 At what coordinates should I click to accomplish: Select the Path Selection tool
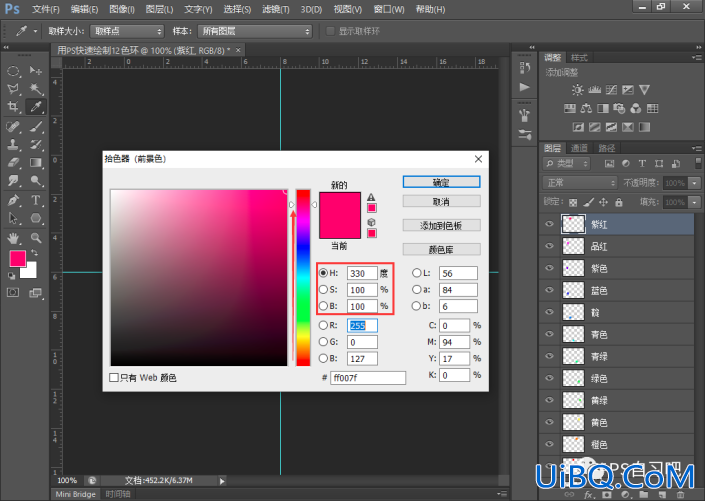13,219
